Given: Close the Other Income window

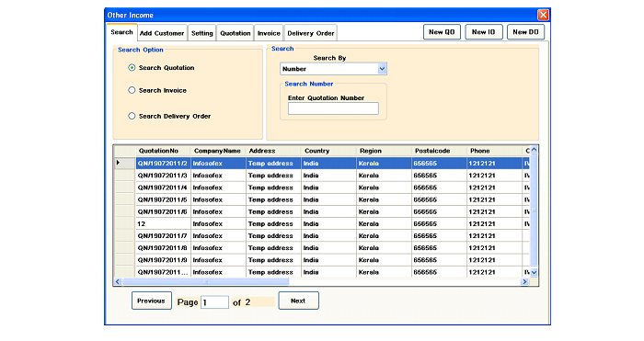Looking at the screenshot, I should click(x=543, y=16).
